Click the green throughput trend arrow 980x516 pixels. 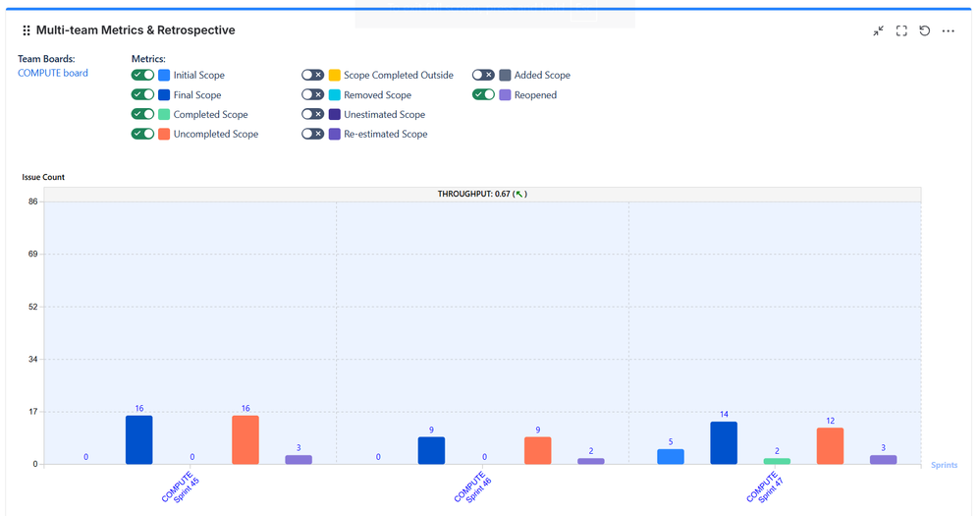click(x=519, y=194)
